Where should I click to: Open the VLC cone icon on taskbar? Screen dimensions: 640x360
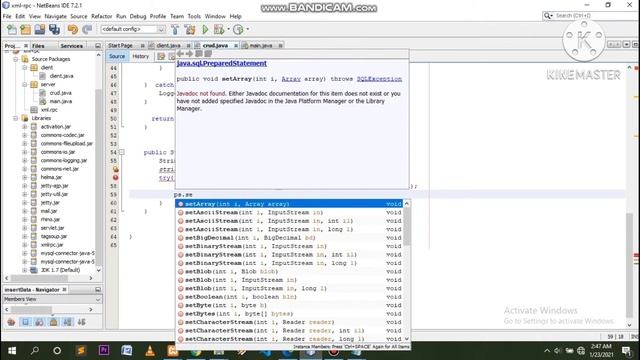150,351
